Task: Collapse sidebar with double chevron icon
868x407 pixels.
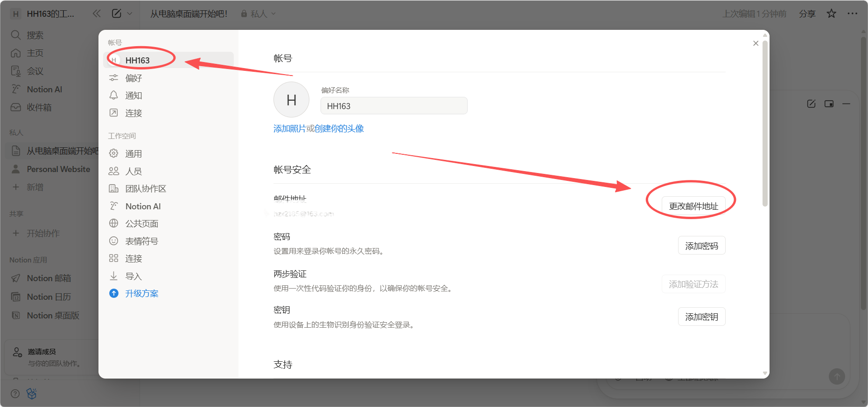Action: 97,14
